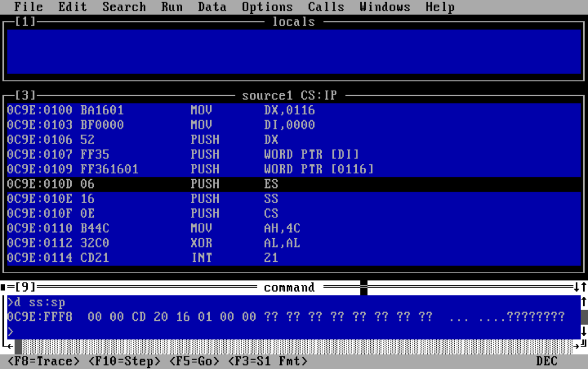Click the F5=Go status bar button
This screenshot has height=369, width=588.
(194, 361)
